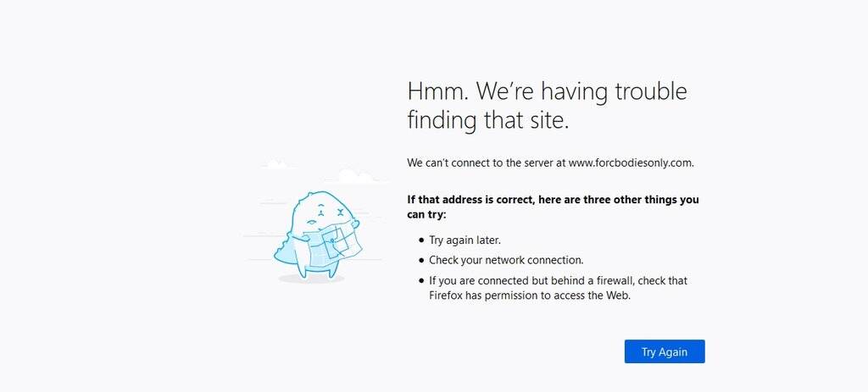Viewport: 868px width, 392px height.
Task: Click the confused dinosaur illustration
Action: [315, 235]
